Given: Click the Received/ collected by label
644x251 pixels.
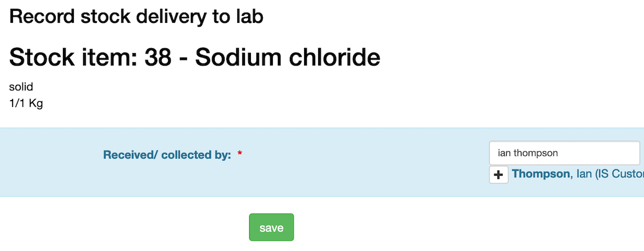Looking at the screenshot, I should 167,155.
